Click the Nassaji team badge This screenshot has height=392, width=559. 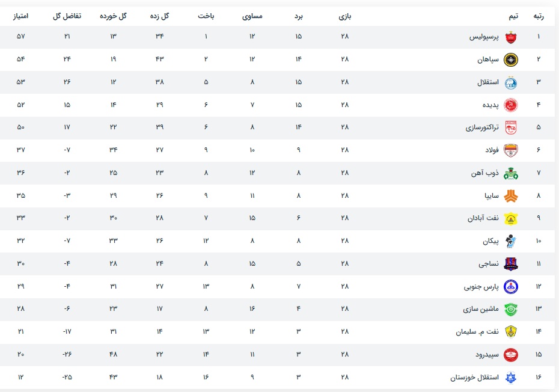(511, 263)
